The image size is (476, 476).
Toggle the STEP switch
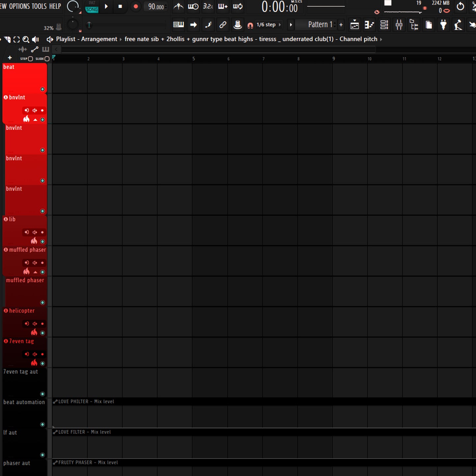30,59
